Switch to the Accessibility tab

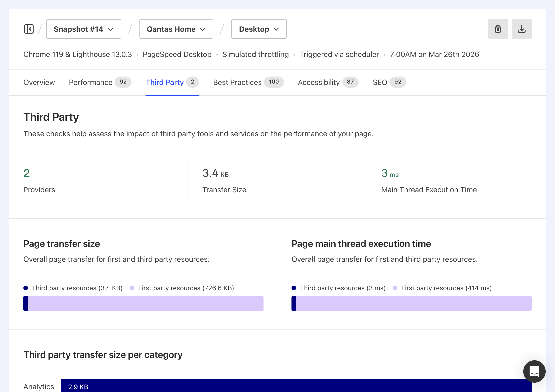[x=319, y=82]
